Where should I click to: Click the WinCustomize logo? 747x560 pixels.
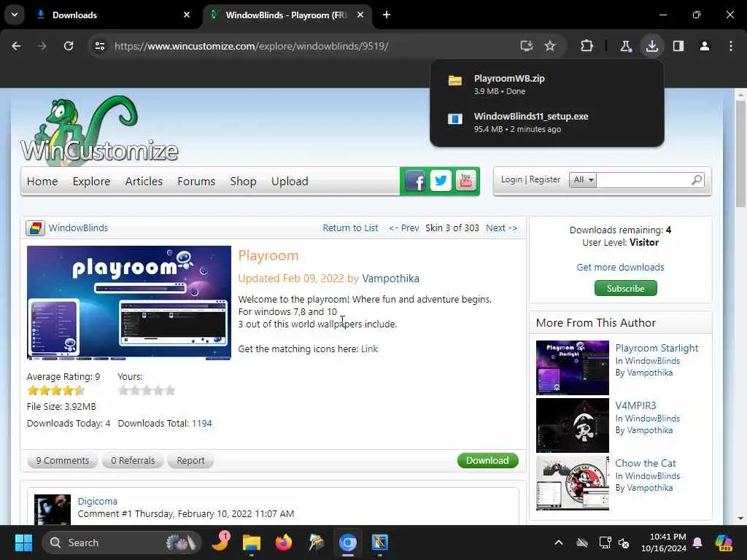point(99,130)
